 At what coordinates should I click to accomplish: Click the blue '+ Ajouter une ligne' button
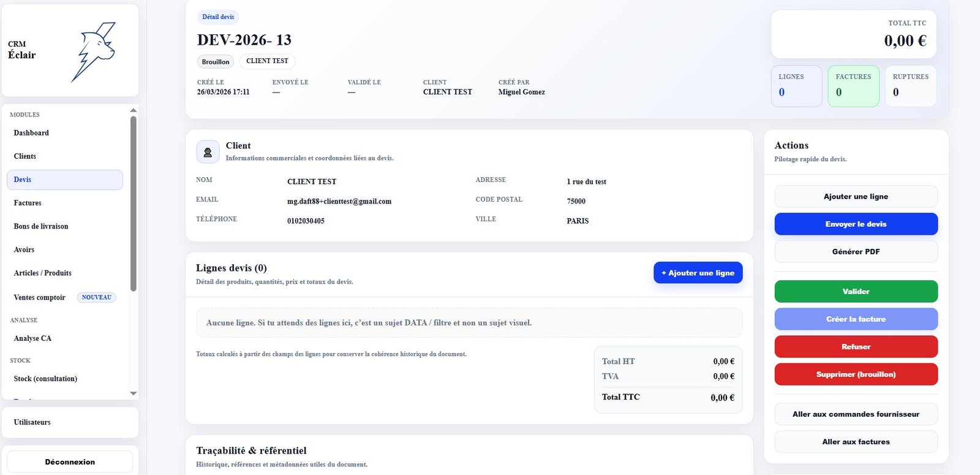pyautogui.click(x=698, y=273)
